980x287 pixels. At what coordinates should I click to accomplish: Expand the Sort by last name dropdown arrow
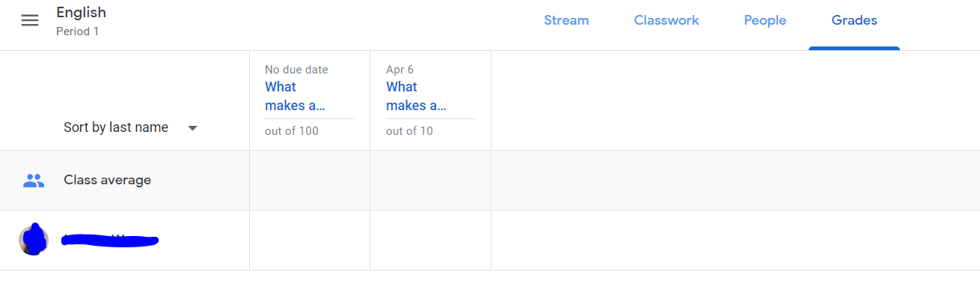[x=192, y=128]
